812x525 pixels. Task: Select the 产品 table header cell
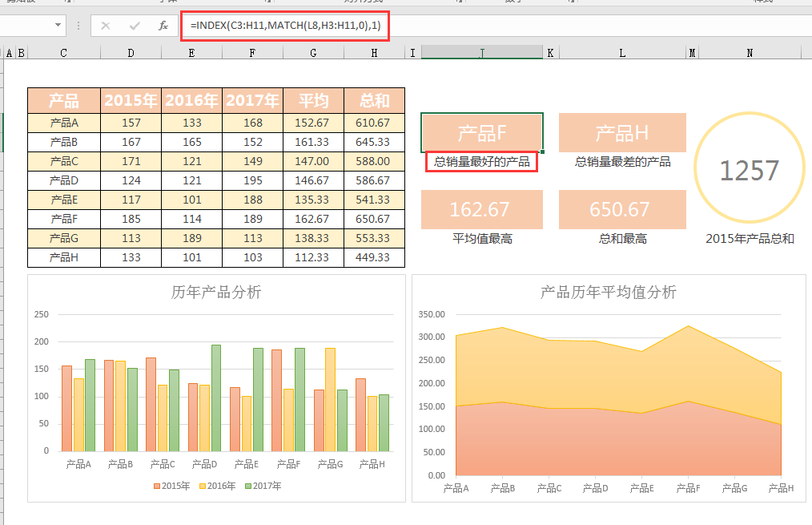[64, 100]
